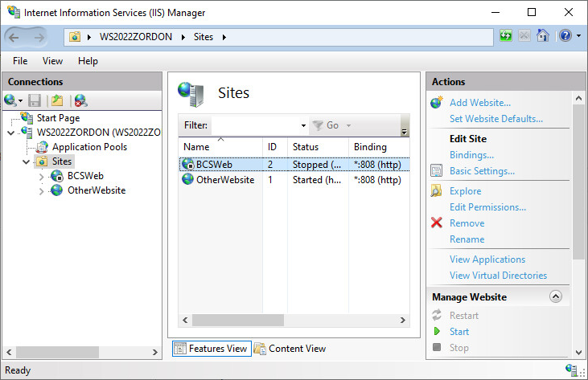Image resolution: width=588 pixels, height=380 pixels.
Task: Click the Add Website link
Action: (479, 103)
